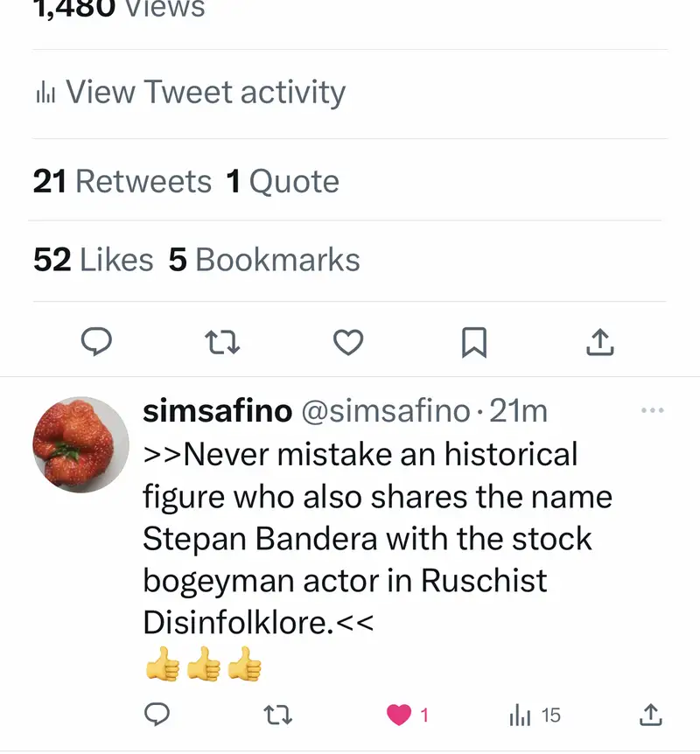The height and width of the screenshot is (754, 700).
Task: Reply to the main tweet
Action: click(x=96, y=343)
